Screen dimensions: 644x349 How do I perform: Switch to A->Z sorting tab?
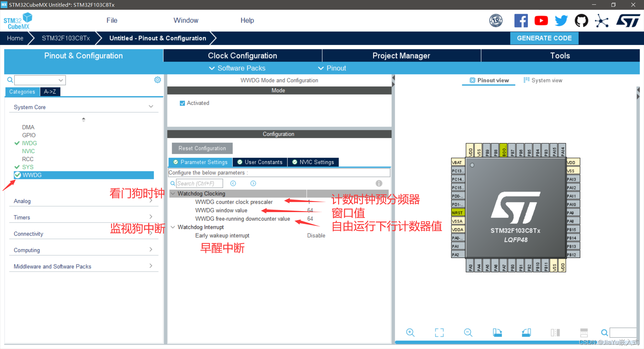[50, 92]
